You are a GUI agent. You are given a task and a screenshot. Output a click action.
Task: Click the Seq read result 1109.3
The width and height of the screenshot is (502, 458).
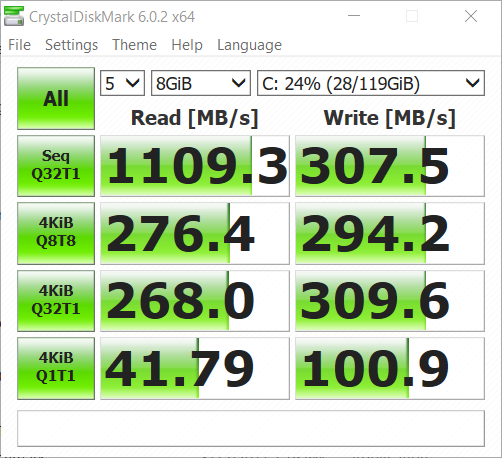[195, 166]
